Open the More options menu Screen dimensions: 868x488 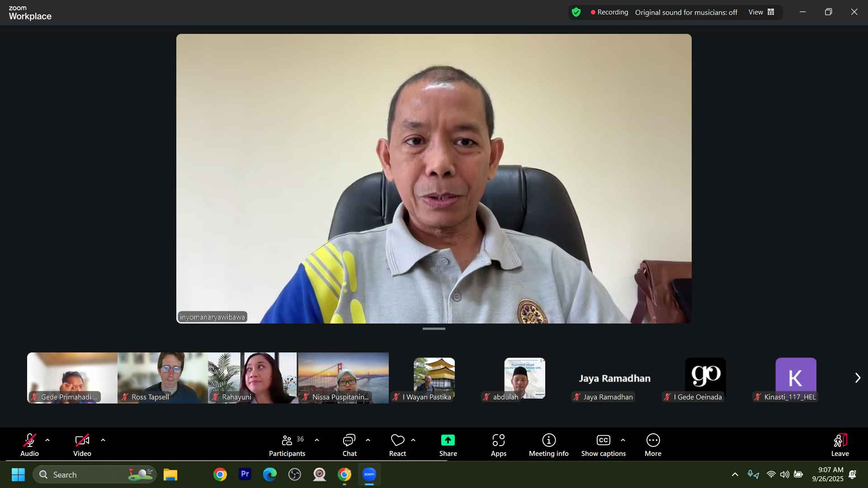coord(653,445)
